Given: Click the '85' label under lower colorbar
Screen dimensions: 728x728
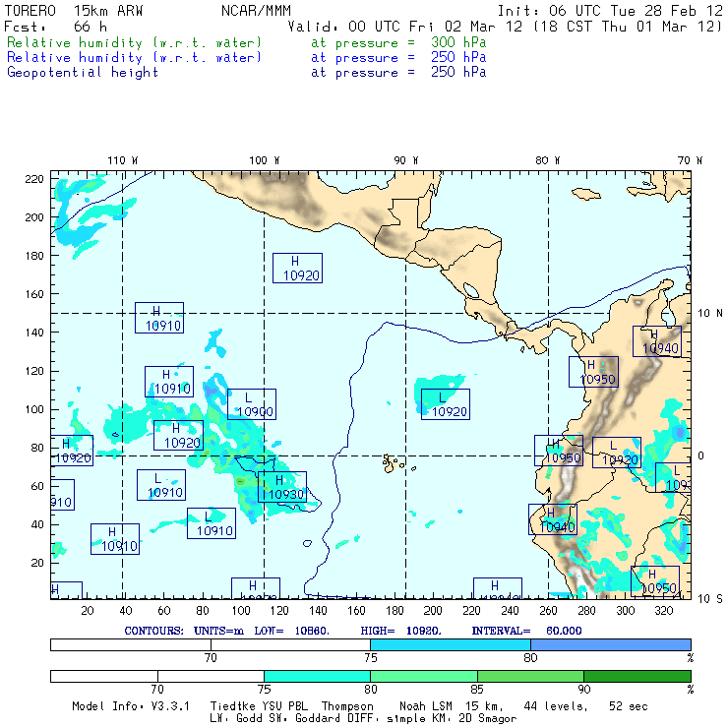Looking at the screenshot, I should click(477, 690).
